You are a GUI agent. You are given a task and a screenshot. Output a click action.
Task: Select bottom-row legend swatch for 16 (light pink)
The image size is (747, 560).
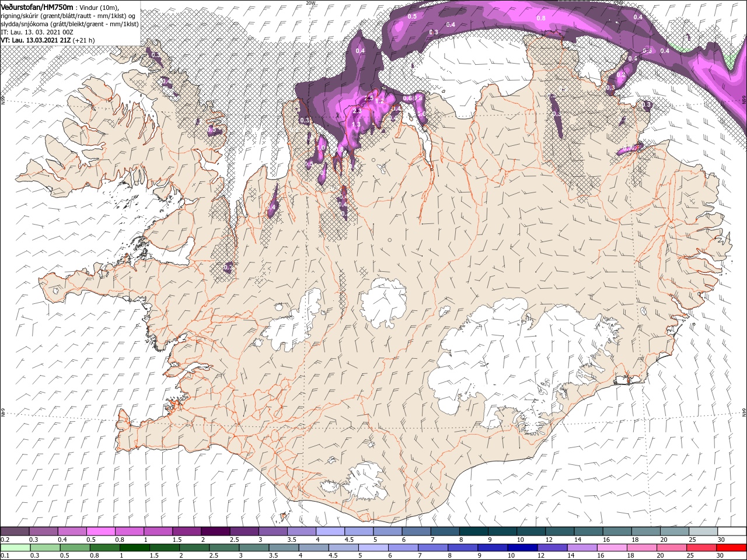[x=613, y=548]
